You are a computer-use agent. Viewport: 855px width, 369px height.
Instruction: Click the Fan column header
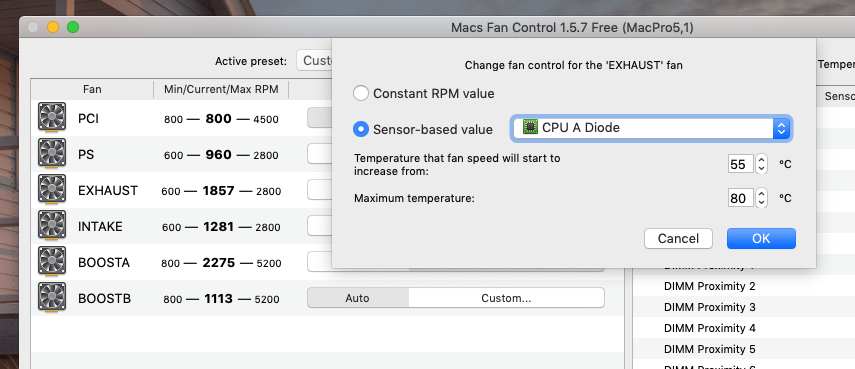point(92,89)
